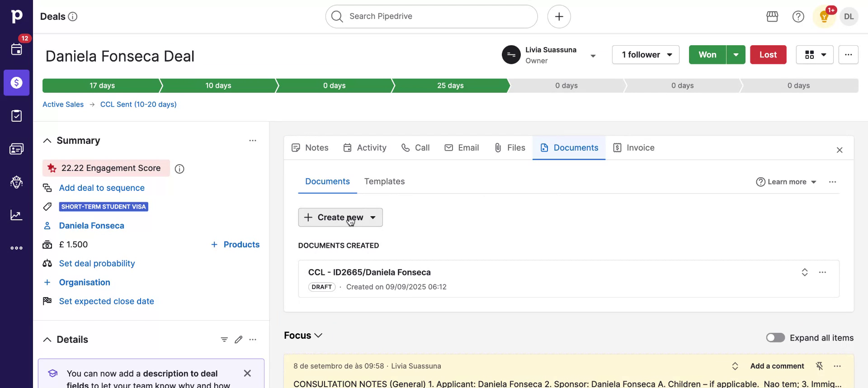Open the Templates sub-tab
This screenshot has height=388, width=868.
[384, 182]
